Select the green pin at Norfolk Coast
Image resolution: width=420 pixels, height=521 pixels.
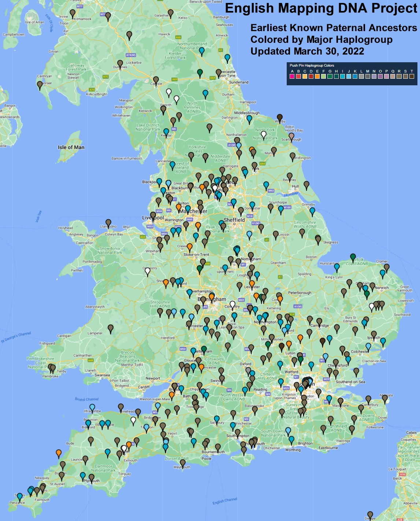[x=353, y=257]
